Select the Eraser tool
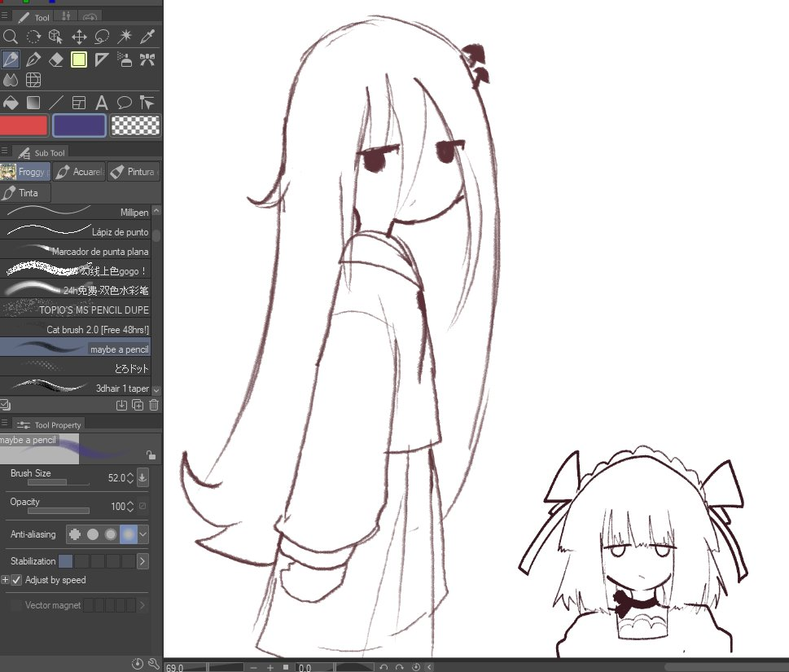Image resolution: width=789 pixels, height=672 pixels. pyautogui.click(x=57, y=59)
